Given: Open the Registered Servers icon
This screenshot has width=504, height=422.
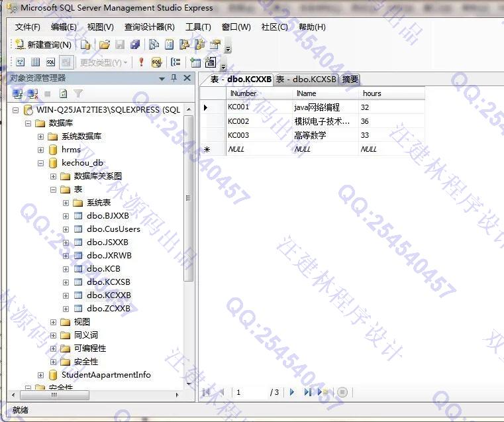Looking at the screenshot, I should coord(154,44).
